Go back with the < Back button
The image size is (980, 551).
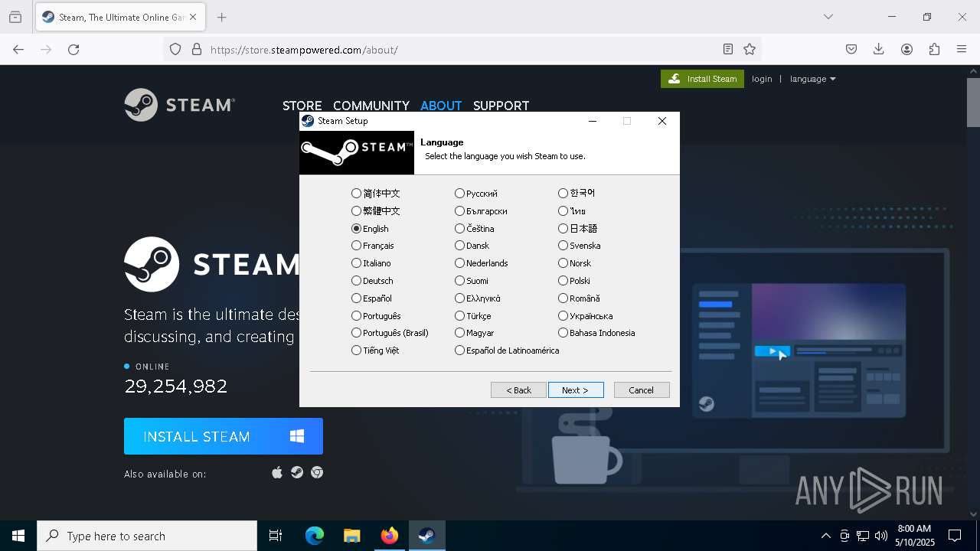pos(518,390)
